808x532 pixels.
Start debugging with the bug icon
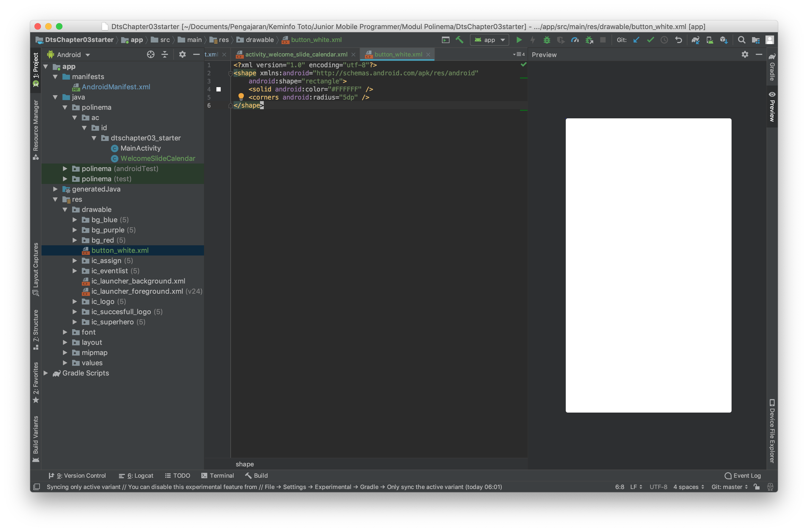547,40
